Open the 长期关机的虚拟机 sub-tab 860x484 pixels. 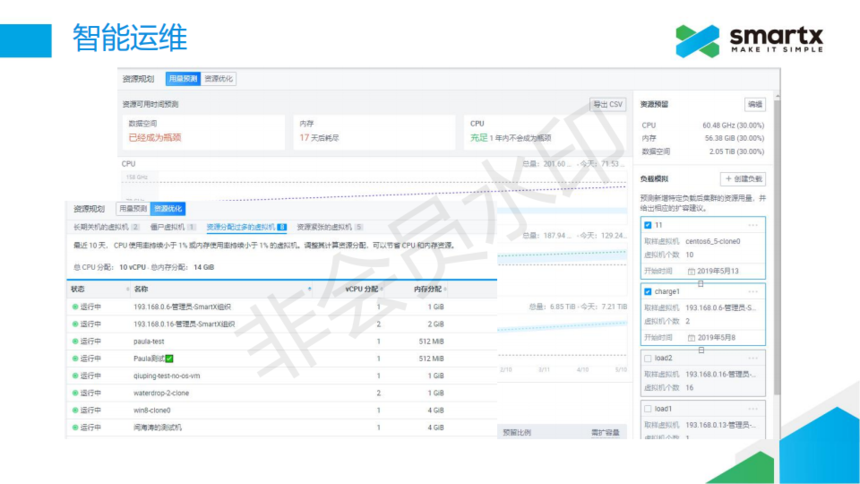(x=106, y=227)
